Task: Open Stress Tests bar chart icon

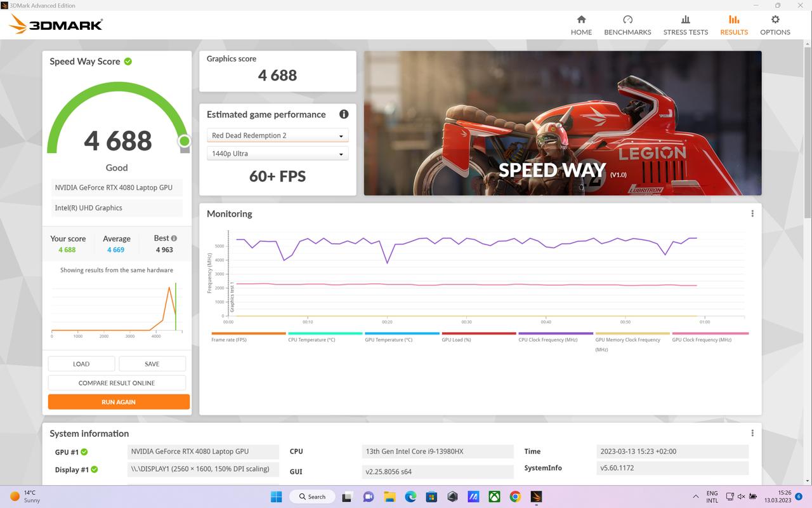Action: (x=685, y=20)
